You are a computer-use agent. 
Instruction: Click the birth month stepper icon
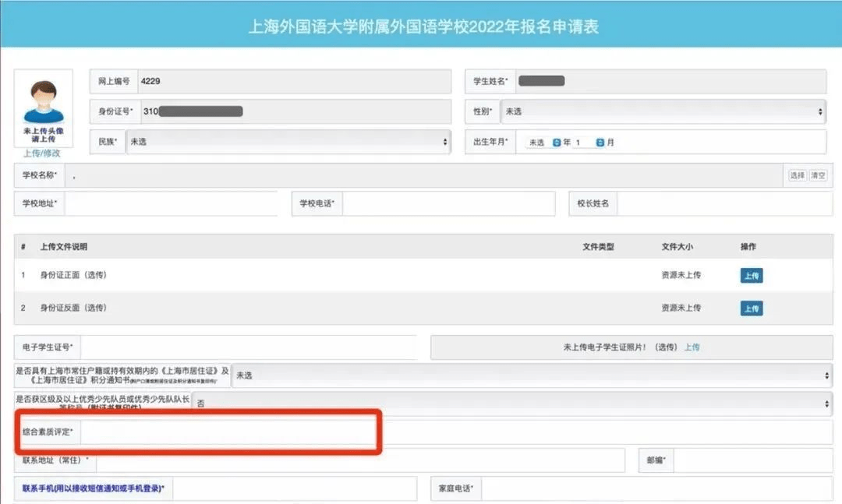[x=600, y=143]
